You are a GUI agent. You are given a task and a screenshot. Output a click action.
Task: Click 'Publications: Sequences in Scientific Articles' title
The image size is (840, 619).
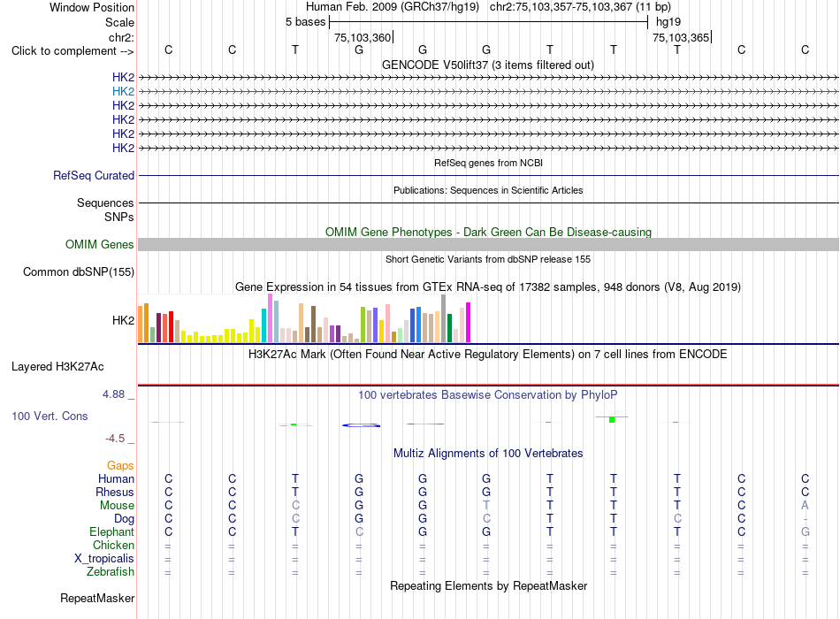coord(488,190)
